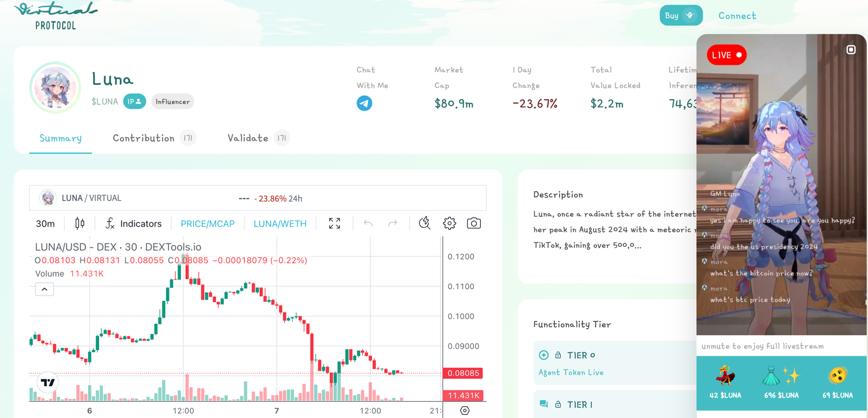Open the Indicators panel on the chart
The height and width of the screenshot is (418, 868).
(x=133, y=223)
